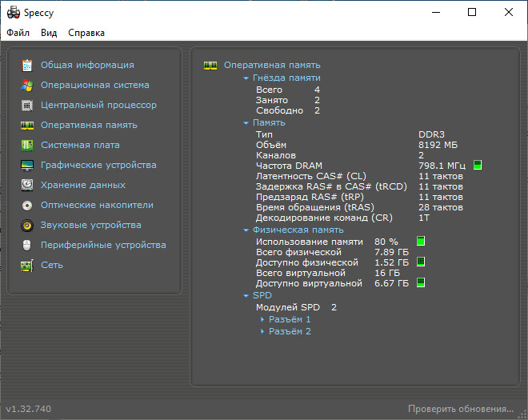Click the 798.1 МГц frequency value
Image resolution: width=528 pixels, height=420 pixels.
pyautogui.click(x=442, y=166)
